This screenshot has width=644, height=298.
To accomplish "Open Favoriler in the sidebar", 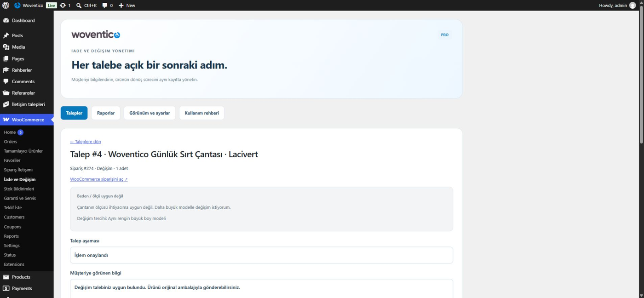I will [x=12, y=160].
